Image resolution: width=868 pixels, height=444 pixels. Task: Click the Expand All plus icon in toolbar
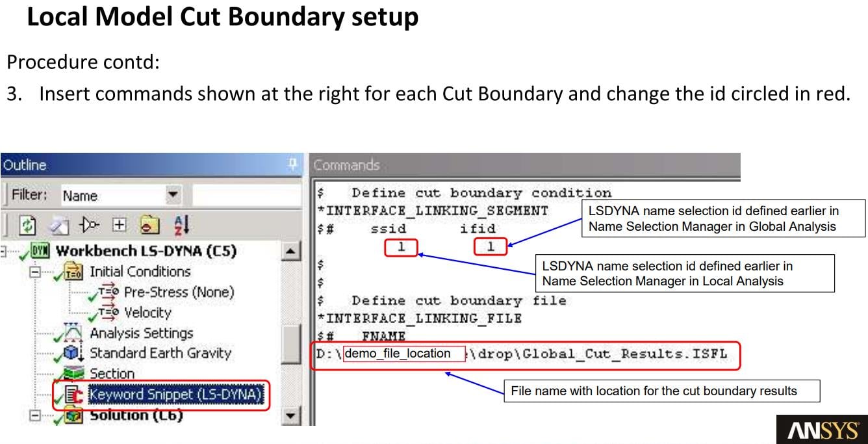[x=118, y=225]
